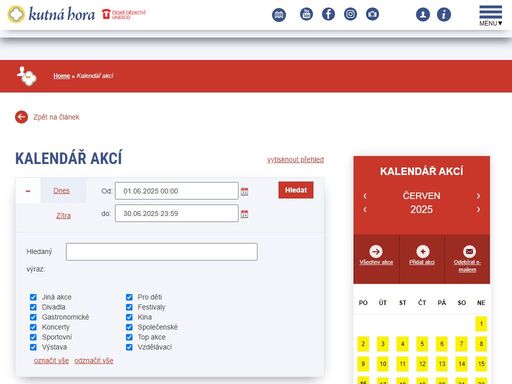
Task: Go to previous year arrow beside 2025
Action: tap(365, 210)
